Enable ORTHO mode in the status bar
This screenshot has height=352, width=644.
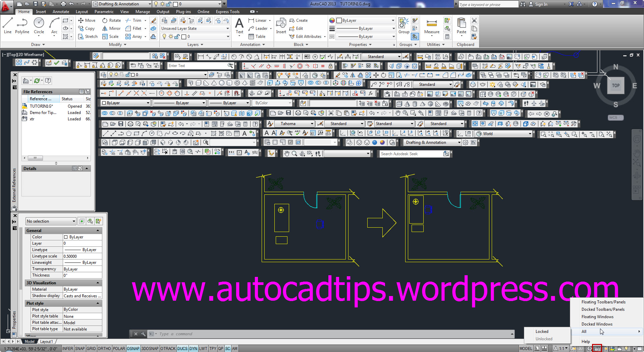[x=104, y=348]
